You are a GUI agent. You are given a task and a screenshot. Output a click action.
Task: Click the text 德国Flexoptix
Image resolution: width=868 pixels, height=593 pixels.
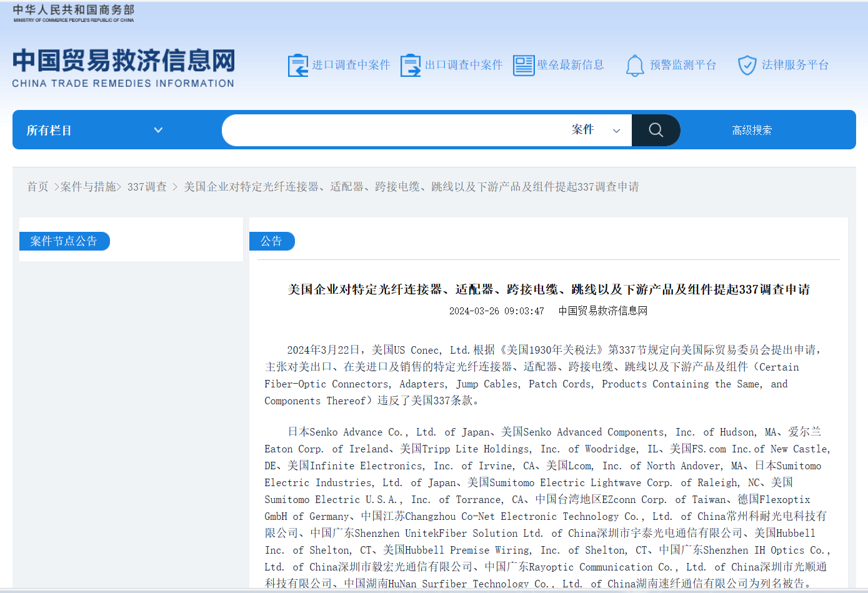[774, 500]
